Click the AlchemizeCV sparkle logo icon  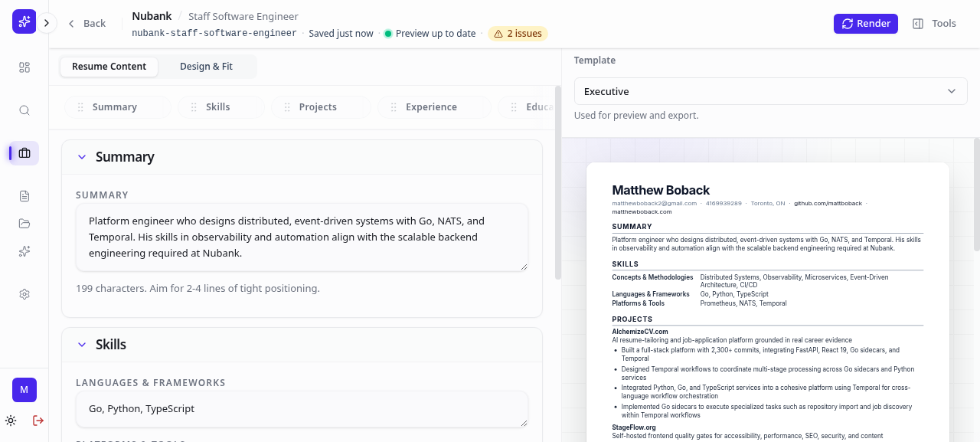click(x=24, y=22)
